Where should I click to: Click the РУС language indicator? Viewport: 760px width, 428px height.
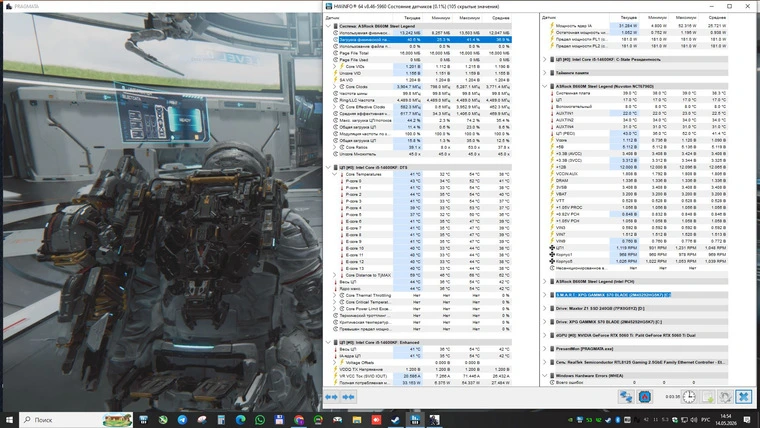click(x=706, y=420)
